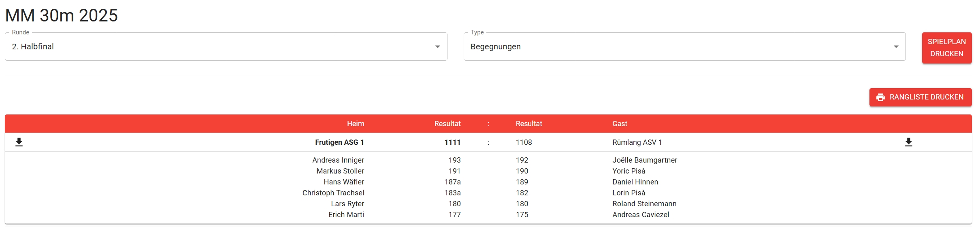Click shooter Andreas Inniger

point(338,160)
